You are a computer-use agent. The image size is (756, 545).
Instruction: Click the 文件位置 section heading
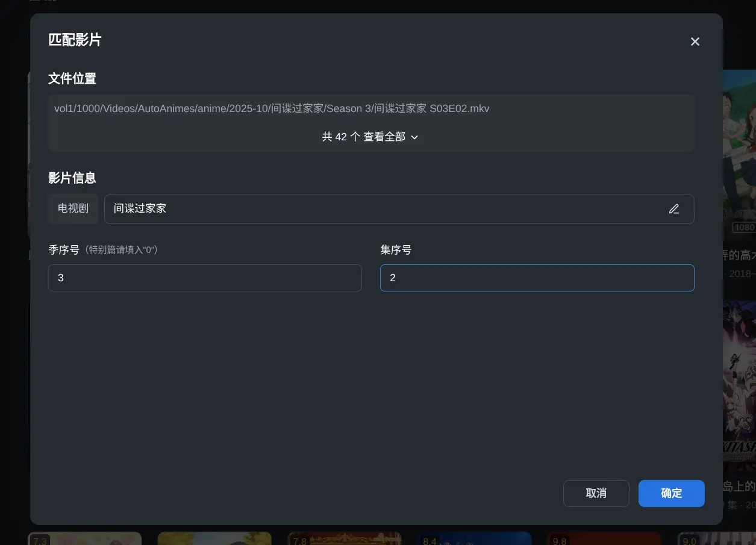tap(72, 79)
